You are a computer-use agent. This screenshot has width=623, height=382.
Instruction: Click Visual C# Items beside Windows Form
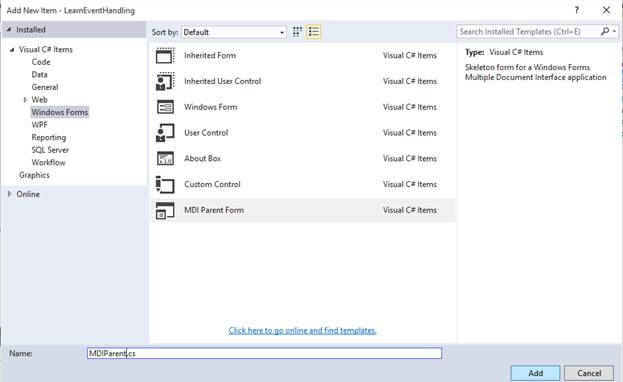tap(410, 107)
